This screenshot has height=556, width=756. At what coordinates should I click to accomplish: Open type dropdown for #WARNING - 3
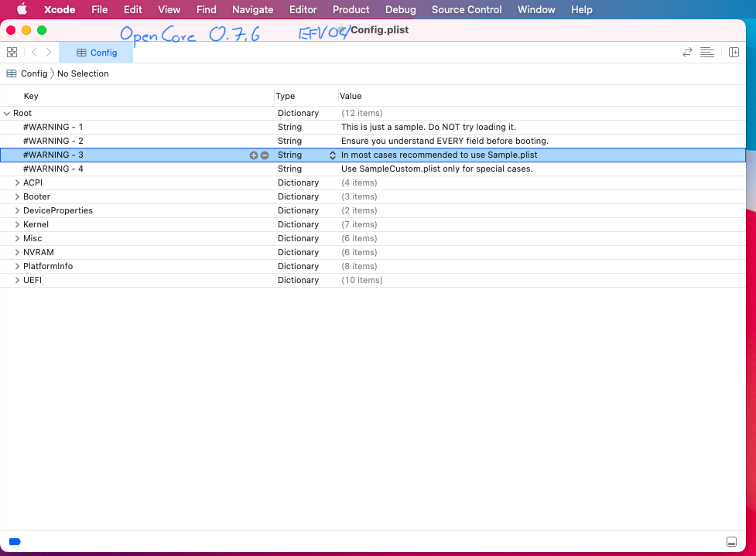(x=332, y=155)
